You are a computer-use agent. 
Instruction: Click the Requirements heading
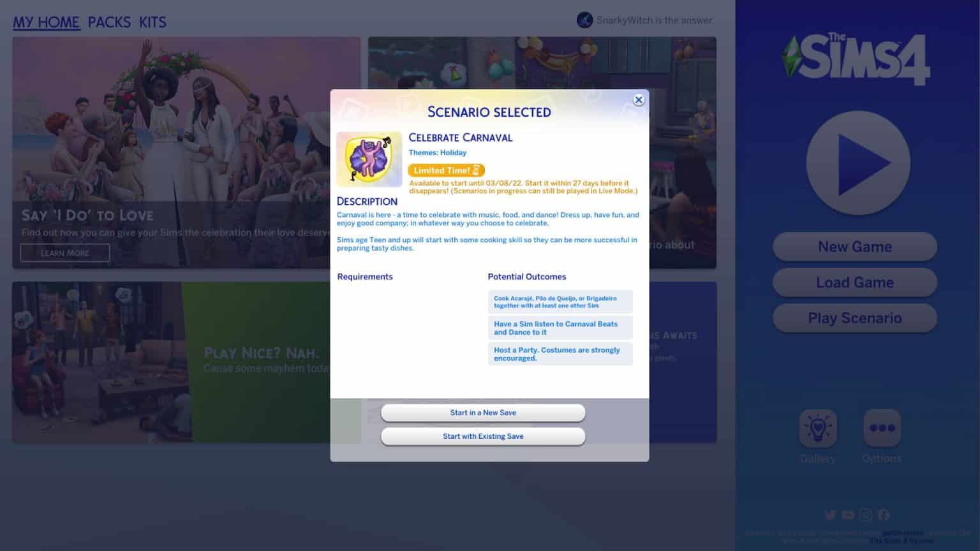point(365,277)
